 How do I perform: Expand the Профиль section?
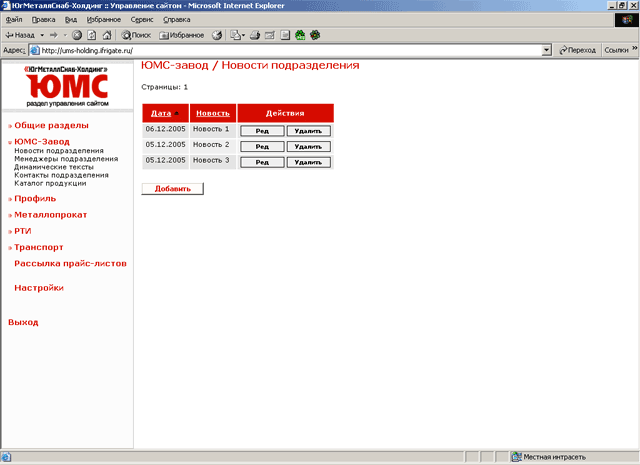35,199
